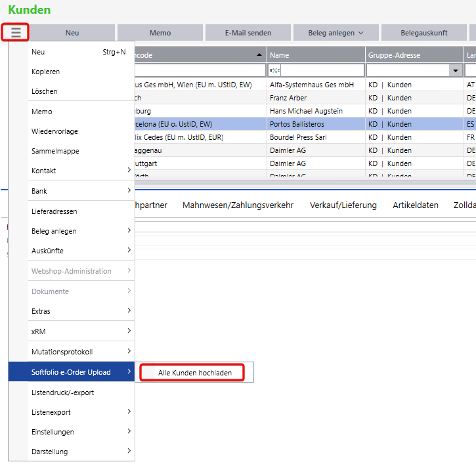Select Listendruck/-export menu entry
476x464 pixels.
point(63,392)
